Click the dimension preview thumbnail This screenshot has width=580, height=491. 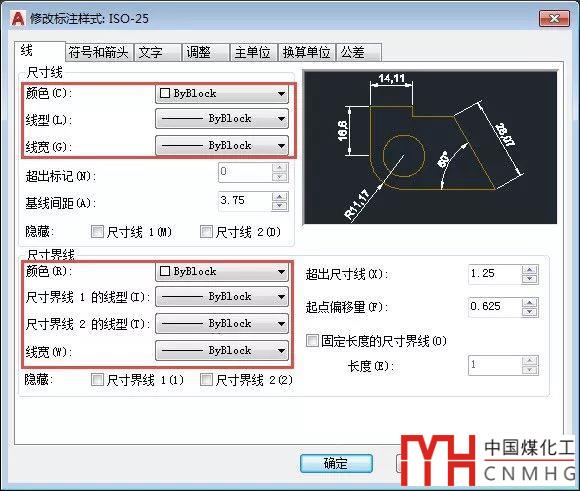(430, 147)
